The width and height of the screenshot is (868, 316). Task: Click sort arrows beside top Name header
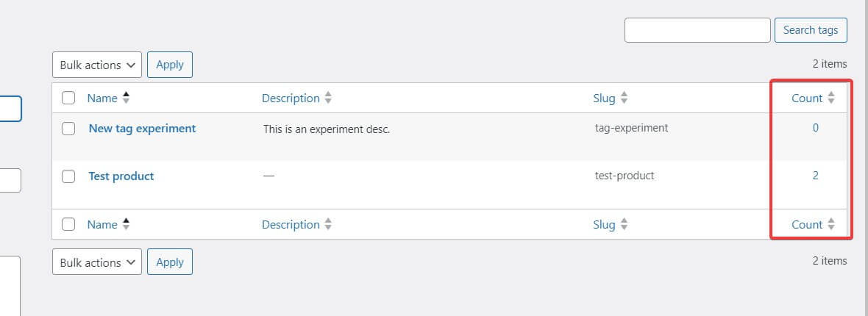127,98
